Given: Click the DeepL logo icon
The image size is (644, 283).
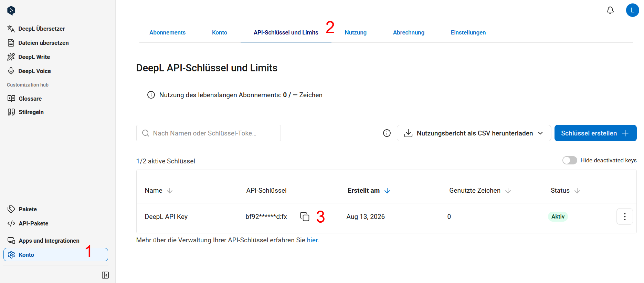Looking at the screenshot, I should pyautogui.click(x=11, y=10).
